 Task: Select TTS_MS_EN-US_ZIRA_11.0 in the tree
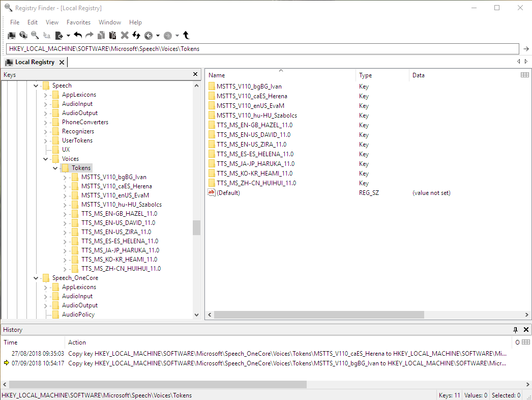click(116, 232)
